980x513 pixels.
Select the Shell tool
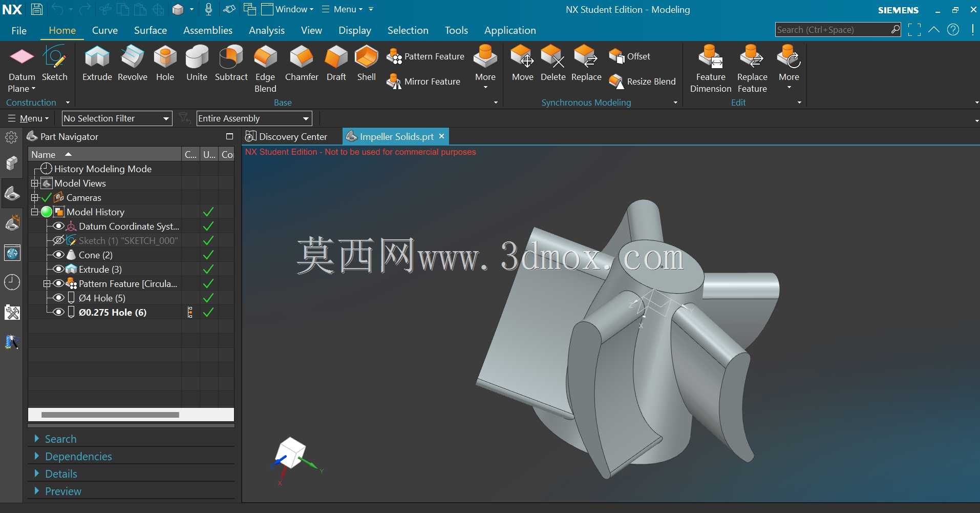[367, 64]
